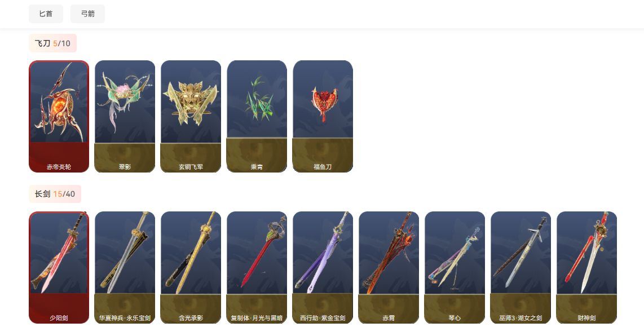The height and width of the screenshot is (327, 644).
Task: Select the red 福鱼刀 card
Action: point(323,116)
